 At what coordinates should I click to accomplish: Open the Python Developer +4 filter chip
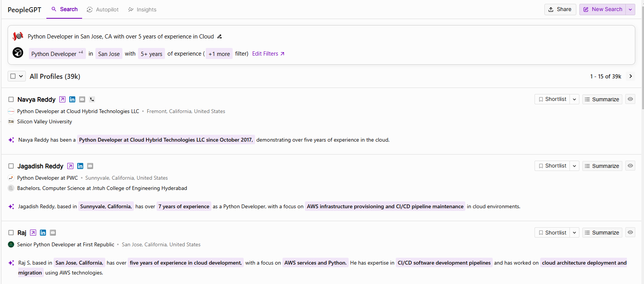pos(57,54)
